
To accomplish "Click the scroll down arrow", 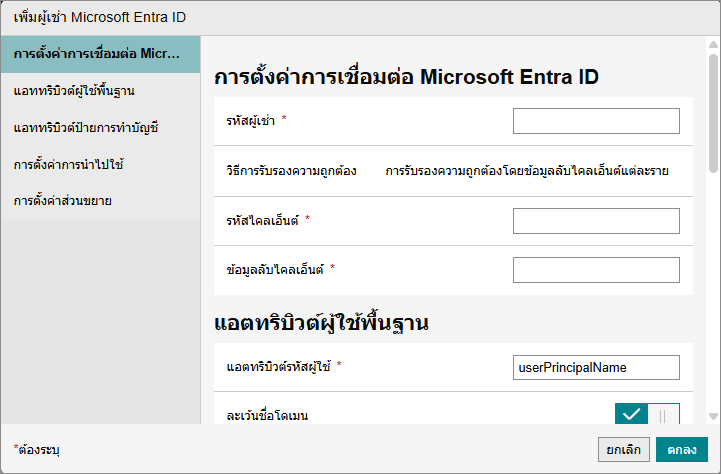I will [713, 417].
